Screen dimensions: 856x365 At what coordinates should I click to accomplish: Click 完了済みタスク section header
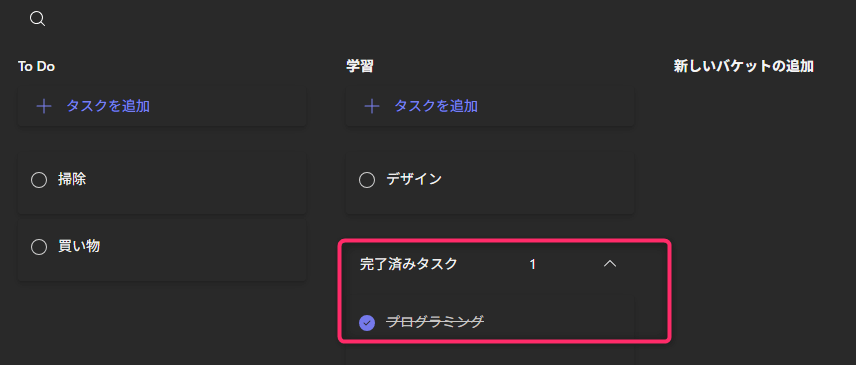coord(408,264)
